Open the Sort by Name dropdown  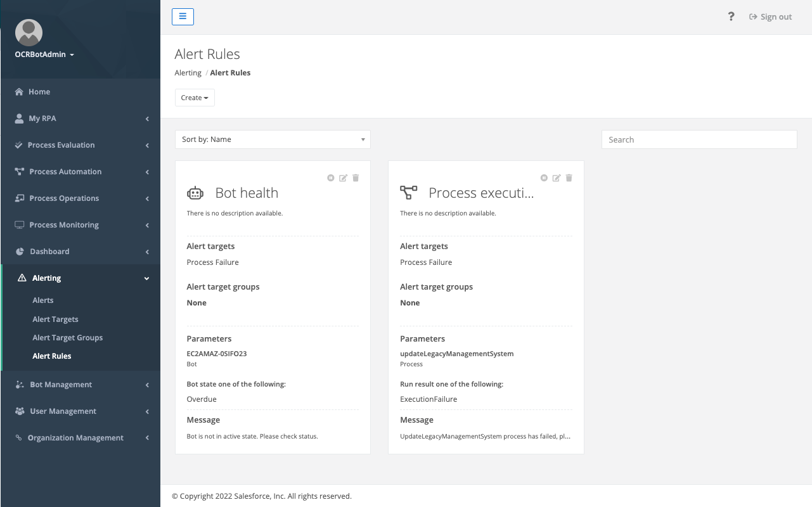coord(273,139)
